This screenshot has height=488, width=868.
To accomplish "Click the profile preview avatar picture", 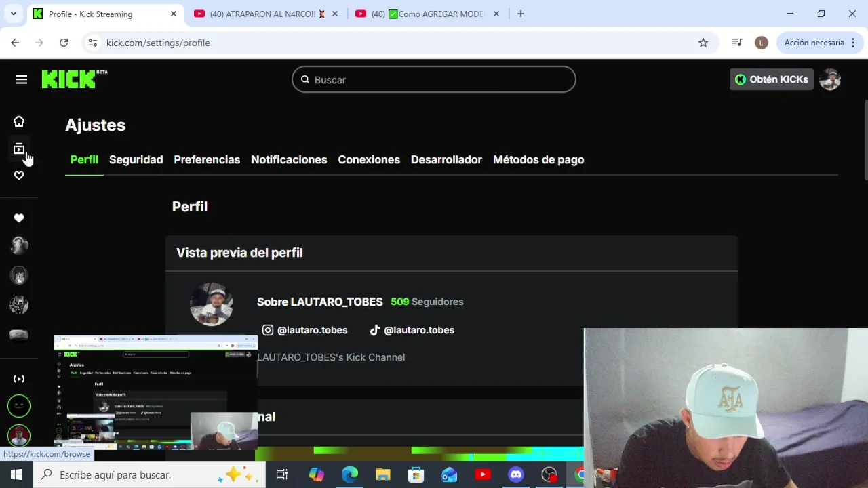I will 212,304.
